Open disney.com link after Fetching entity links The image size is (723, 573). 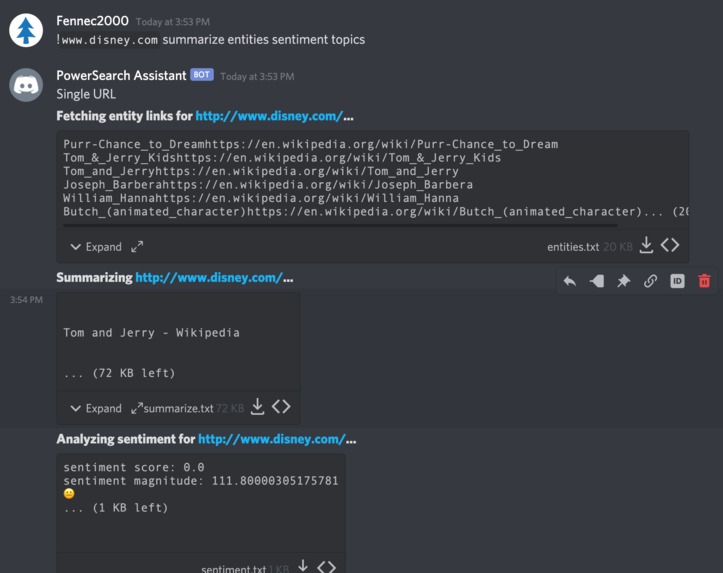click(x=269, y=116)
